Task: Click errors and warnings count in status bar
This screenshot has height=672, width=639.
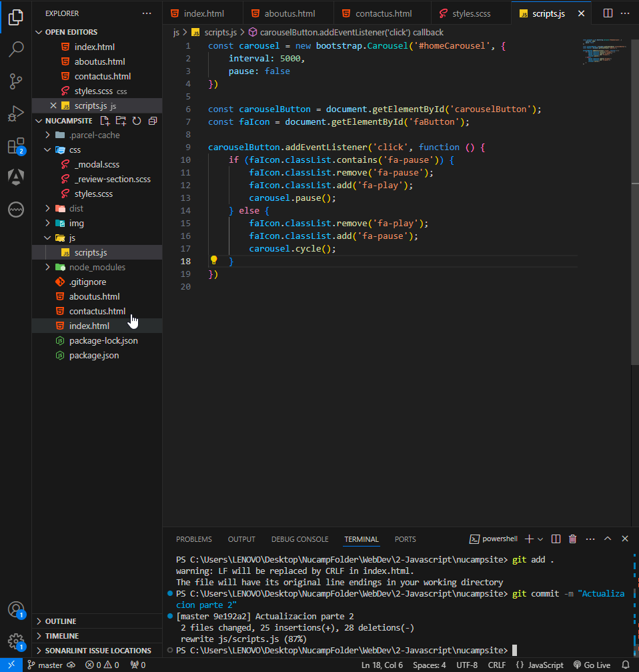Action: [x=102, y=665]
